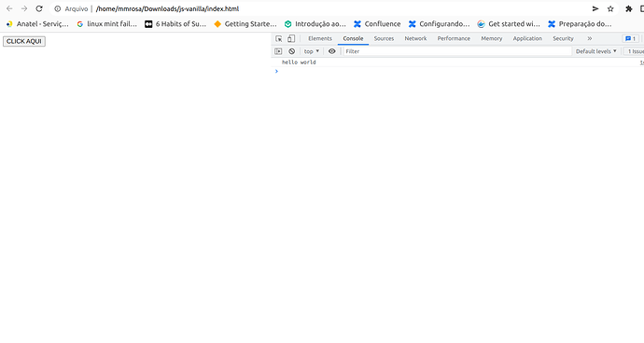This screenshot has height=343, width=644.
Task: Open the extensions puzzle icon
Action: [628, 8]
